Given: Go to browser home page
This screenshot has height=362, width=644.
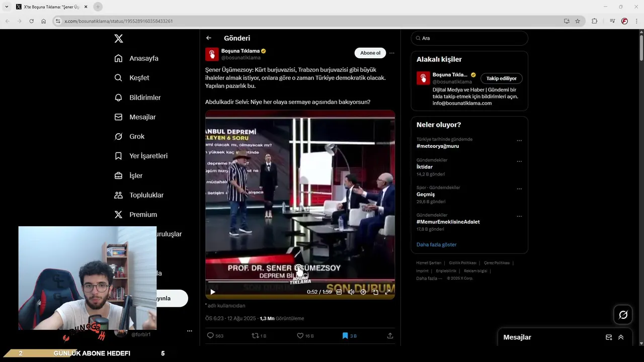Looking at the screenshot, I should pyautogui.click(x=43, y=21).
